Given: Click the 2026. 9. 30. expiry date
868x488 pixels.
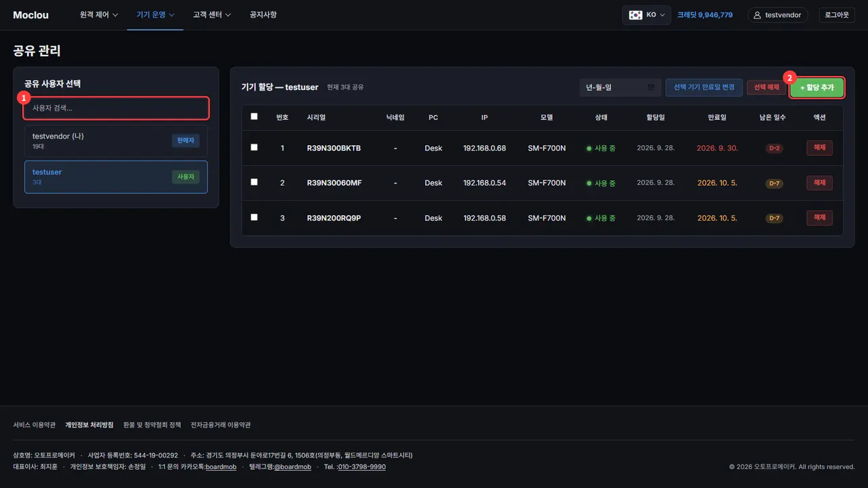Looking at the screenshot, I should point(717,148).
